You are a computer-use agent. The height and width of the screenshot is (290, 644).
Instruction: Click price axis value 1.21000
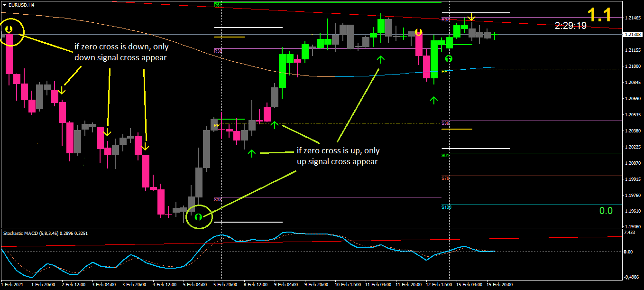pyautogui.click(x=633, y=66)
